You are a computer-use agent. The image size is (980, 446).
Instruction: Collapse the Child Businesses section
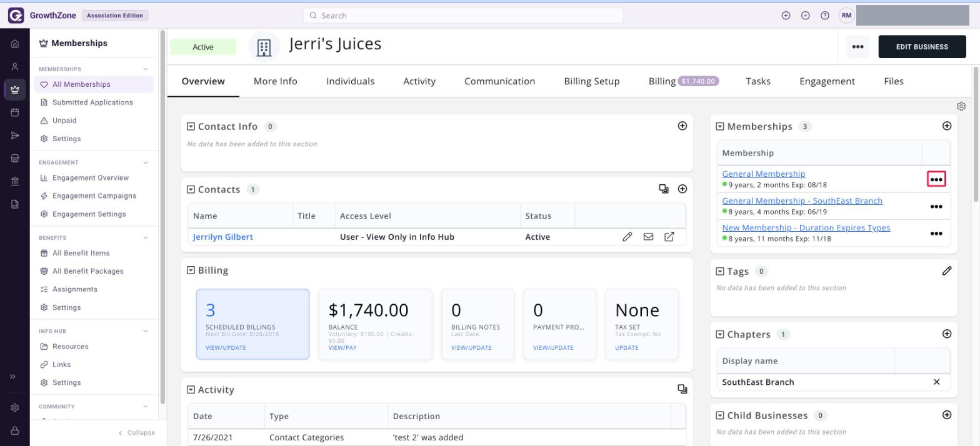pos(720,415)
